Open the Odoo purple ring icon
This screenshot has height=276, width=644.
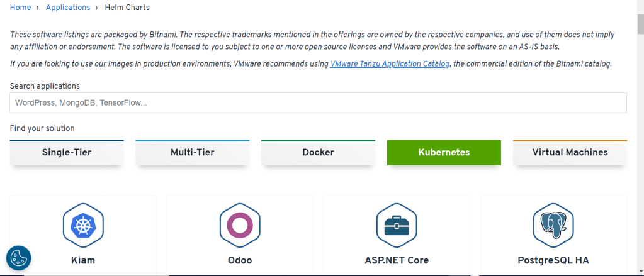240,225
